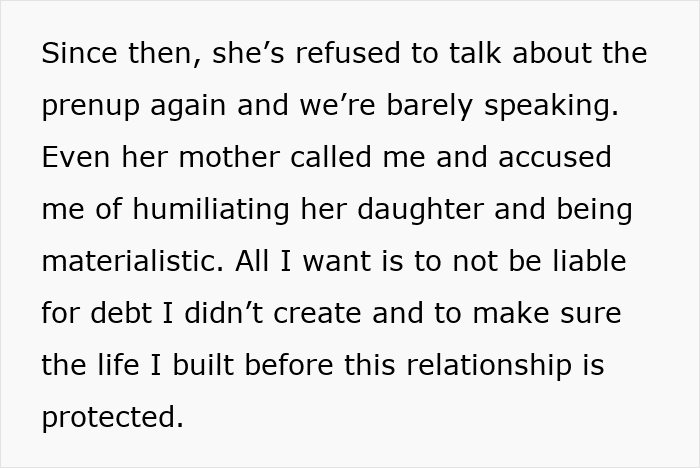
Task: Click the word "create" in the sixth line
Action: coord(315,314)
